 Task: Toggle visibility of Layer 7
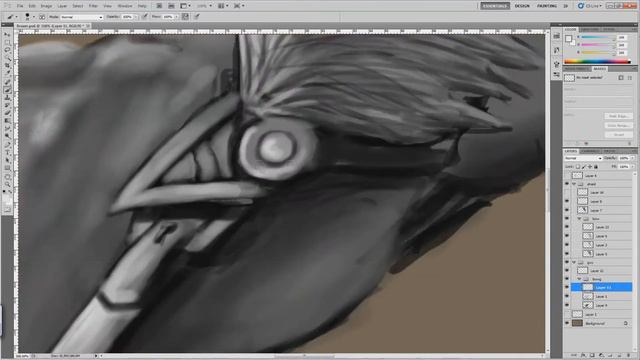click(567, 210)
